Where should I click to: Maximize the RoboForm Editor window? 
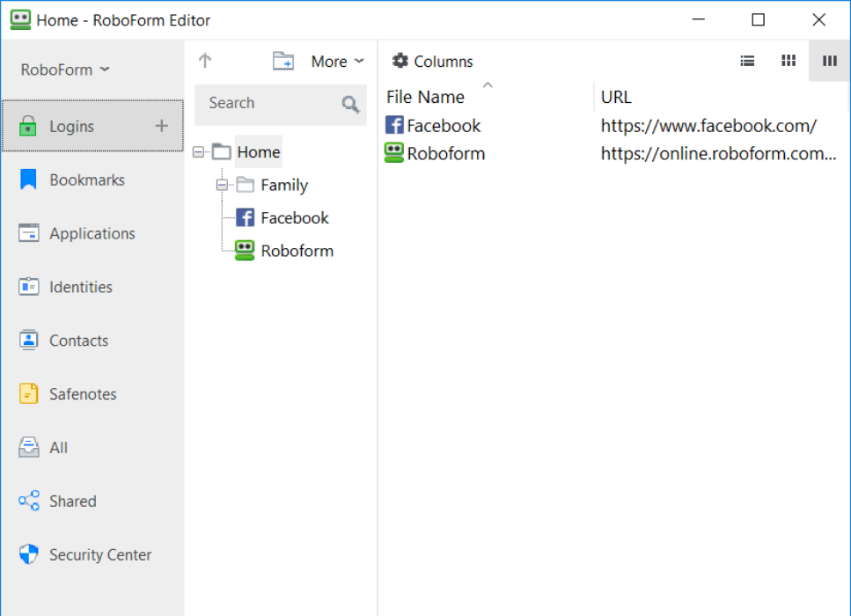coord(759,19)
